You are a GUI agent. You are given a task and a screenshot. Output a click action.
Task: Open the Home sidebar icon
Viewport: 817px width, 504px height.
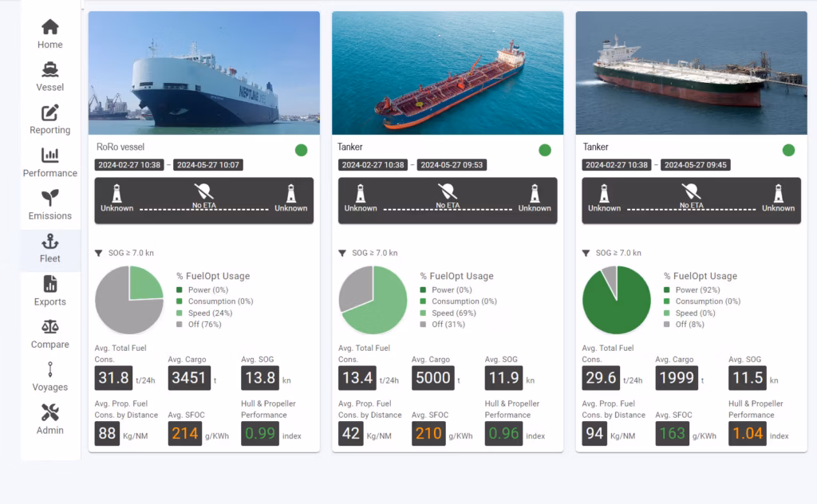[x=49, y=27]
